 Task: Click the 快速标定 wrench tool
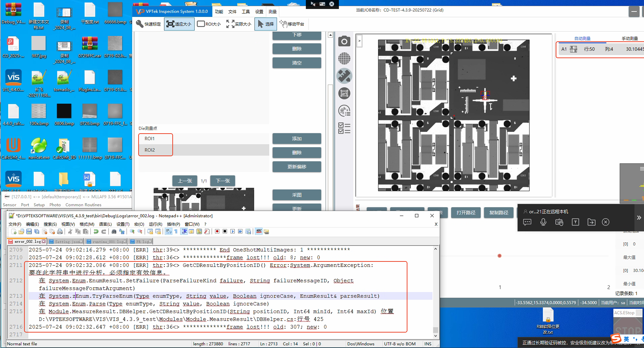click(149, 24)
